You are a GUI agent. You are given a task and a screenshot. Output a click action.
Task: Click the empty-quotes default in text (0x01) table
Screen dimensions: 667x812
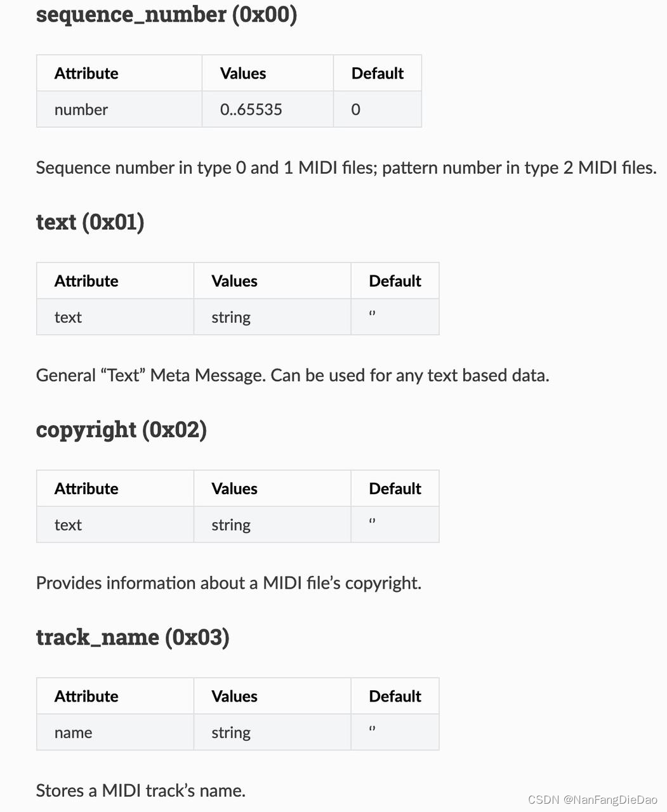tap(395, 317)
